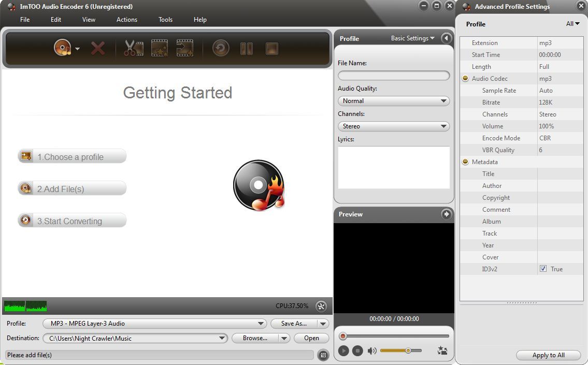Click 3.Start Converting button
This screenshot has width=588, height=365.
[x=72, y=221]
